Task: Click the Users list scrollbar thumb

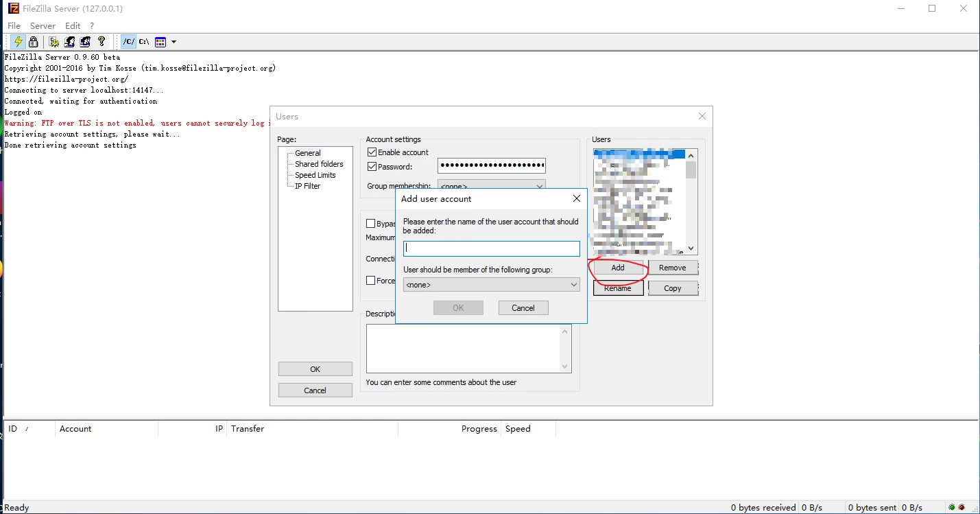Action: [691, 170]
